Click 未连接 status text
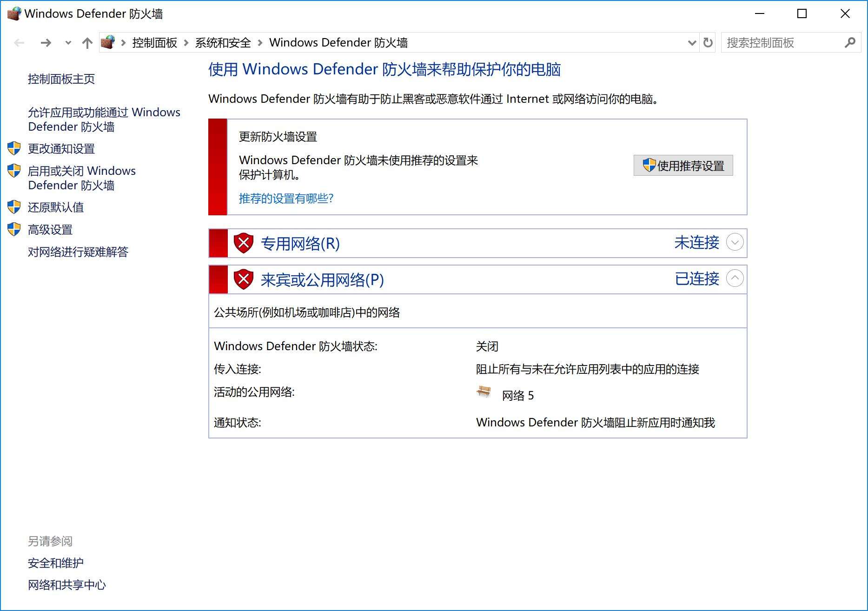The image size is (868, 611). tap(697, 242)
